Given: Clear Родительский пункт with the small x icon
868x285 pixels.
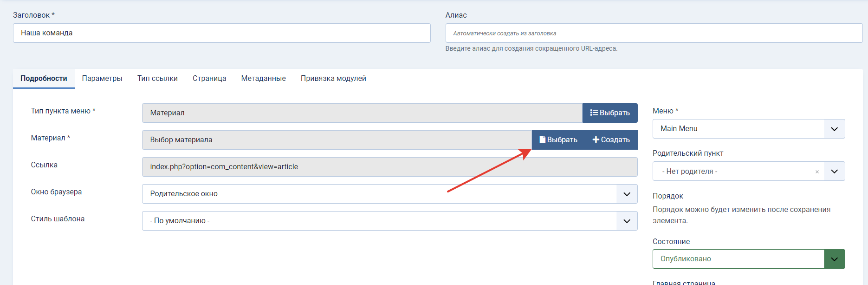Looking at the screenshot, I should (x=817, y=172).
